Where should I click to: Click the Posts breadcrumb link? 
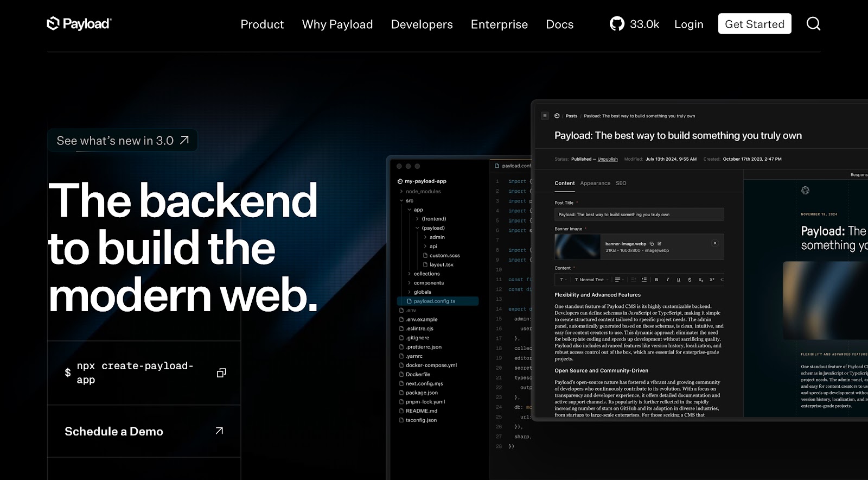pyautogui.click(x=571, y=116)
